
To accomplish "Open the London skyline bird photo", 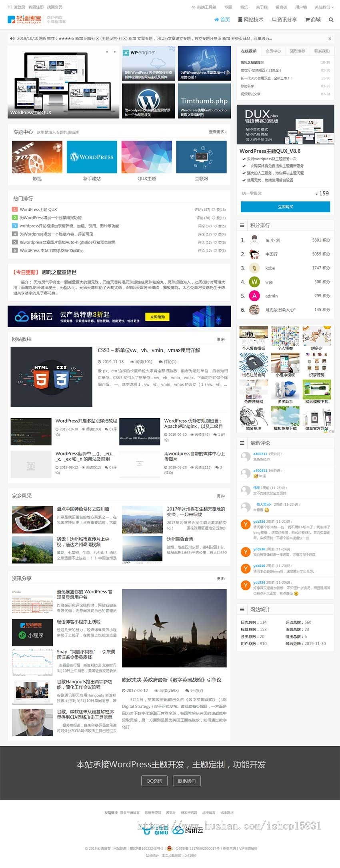I will 174,628.
